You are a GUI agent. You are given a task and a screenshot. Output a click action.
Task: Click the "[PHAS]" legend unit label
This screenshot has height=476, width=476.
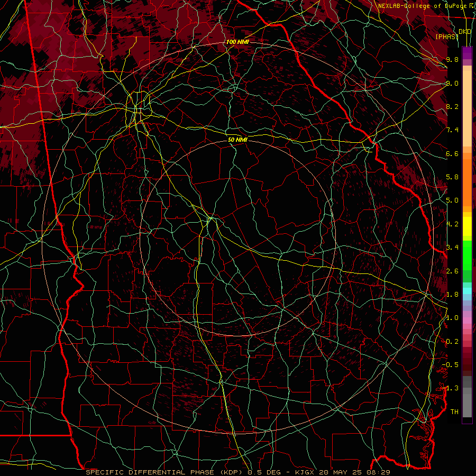click(x=447, y=36)
